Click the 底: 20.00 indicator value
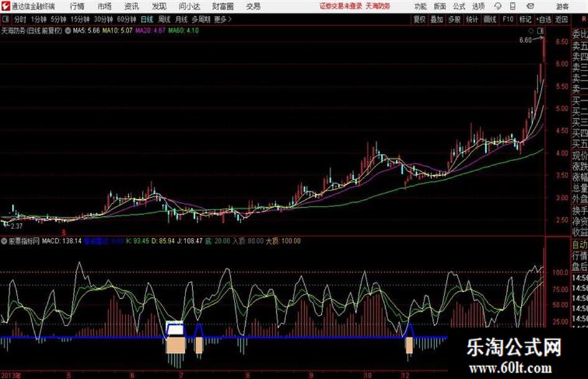The height and width of the screenshot is (379, 588). (218, 241)
